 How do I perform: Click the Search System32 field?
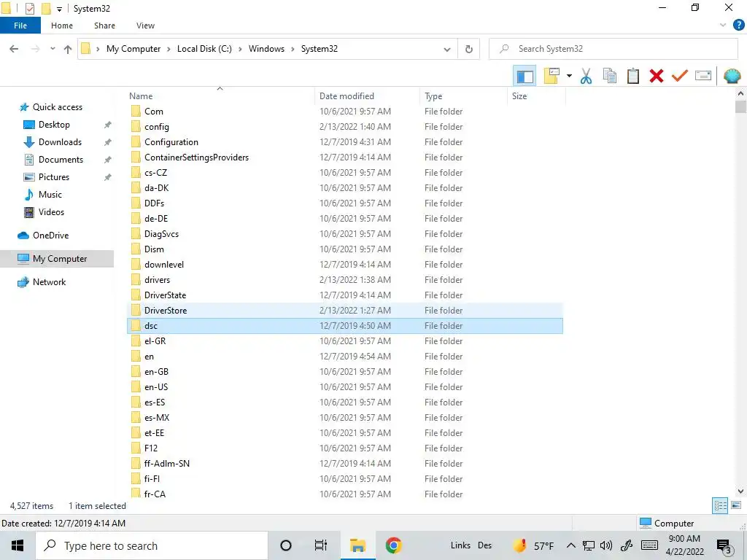point(613,49)
